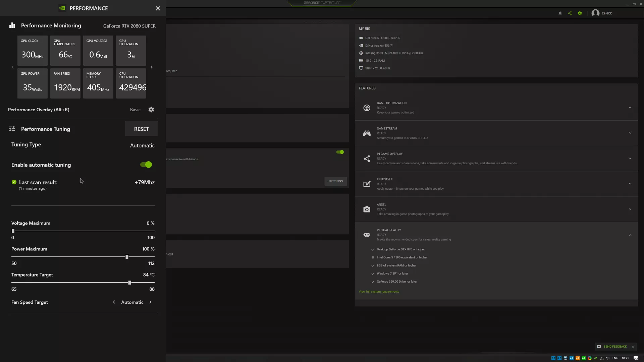This screenshot has height=362, width=644.
Task: Open Performance Overlay settings gear
Action: [x=151, y=110]
